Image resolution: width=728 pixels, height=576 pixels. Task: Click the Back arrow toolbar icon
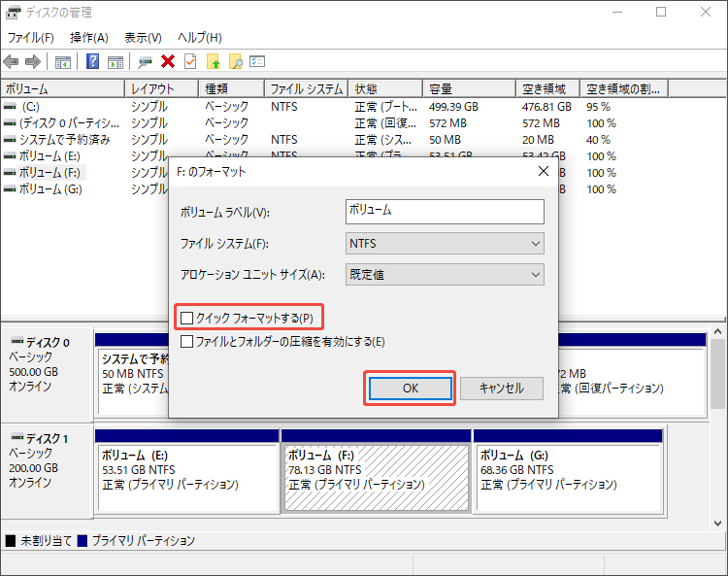(x=11, y=61)
